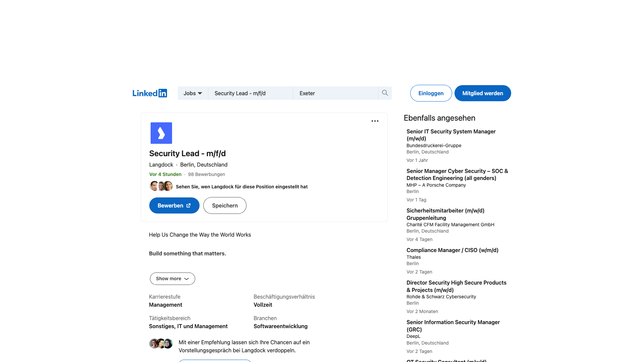Click the 'Vor 4 Tagen' timestamp
Viewport: 644px width, 362px height.
click(420, 239)
